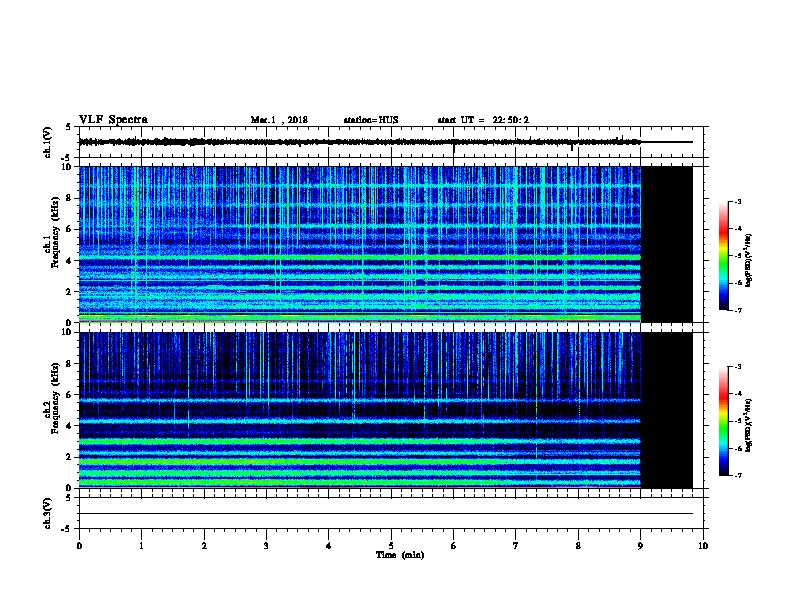The width and height of the screenshot is (792, 612).
Task: Click the black no-data block in ch.2 spectrogram
Action: (x=667, y=410)
